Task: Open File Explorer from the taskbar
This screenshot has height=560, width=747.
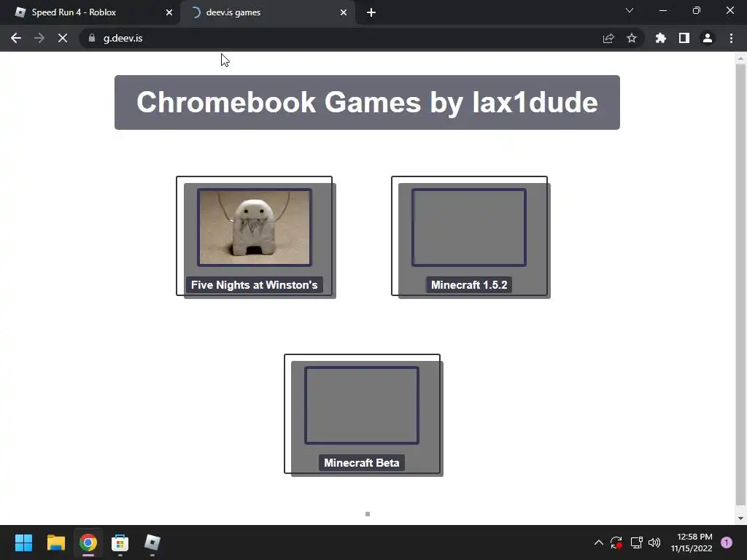Action: pos(55,542)
